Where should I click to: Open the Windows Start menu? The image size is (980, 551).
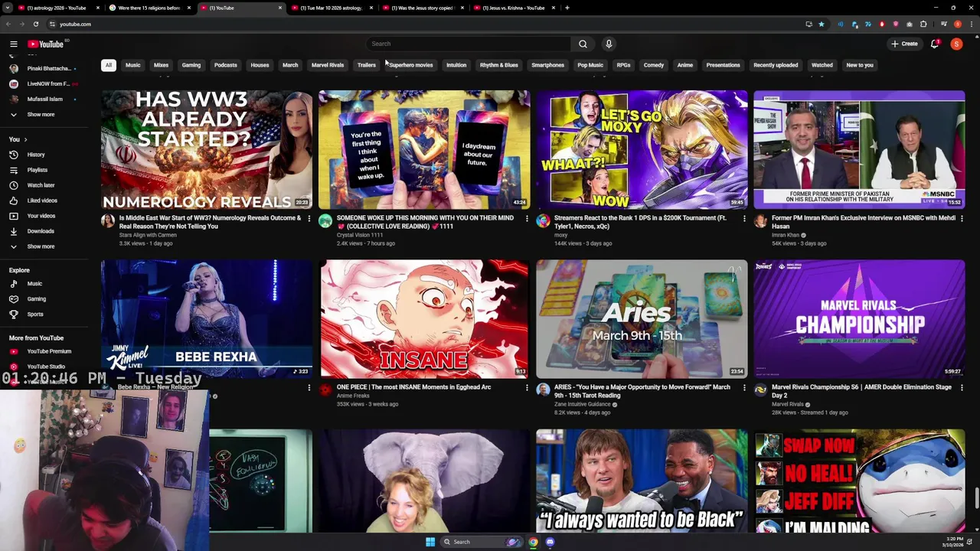430,542
